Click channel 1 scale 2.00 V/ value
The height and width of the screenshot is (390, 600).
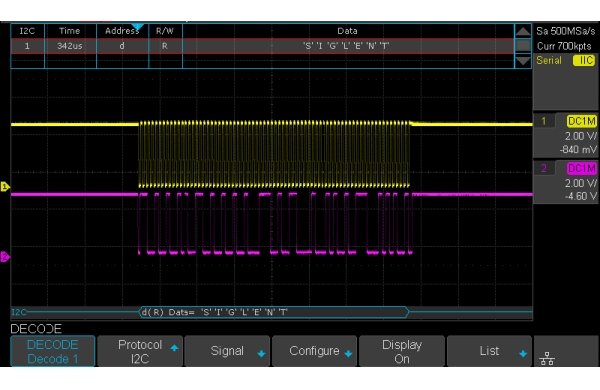580,136
